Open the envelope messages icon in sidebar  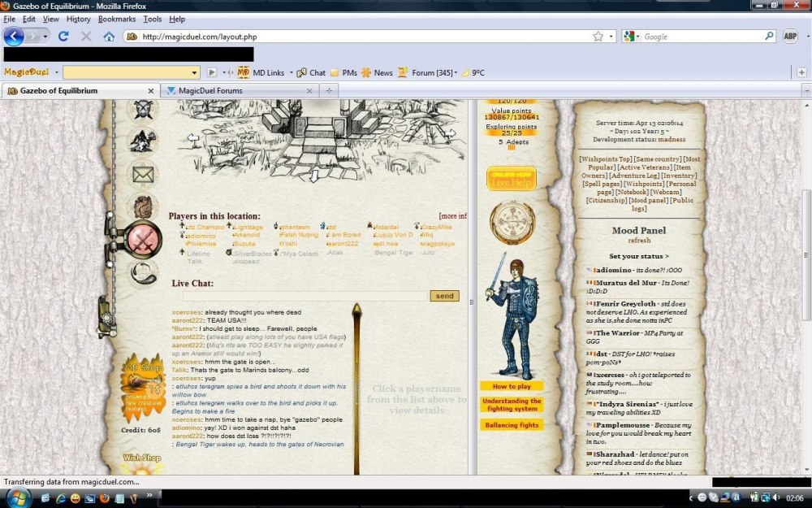[x=143, y=175]
